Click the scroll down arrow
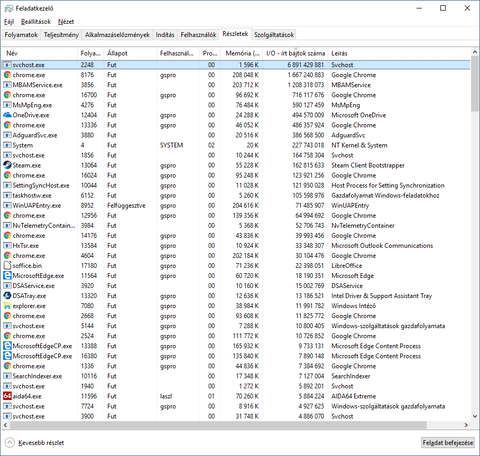The width and height of the screenshot is (480, 456). [475, 416]
